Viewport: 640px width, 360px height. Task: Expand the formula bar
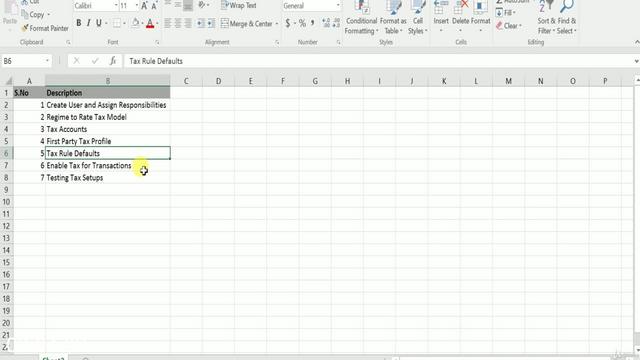click(636, 61)
